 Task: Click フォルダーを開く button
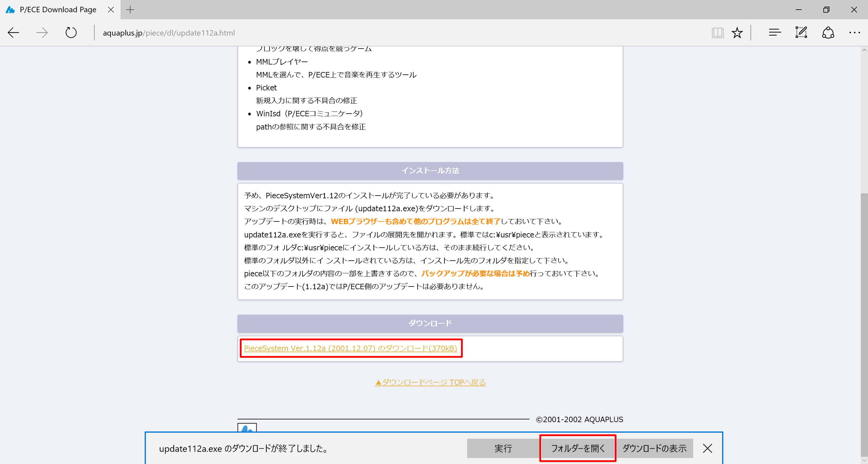coord(578,448)
